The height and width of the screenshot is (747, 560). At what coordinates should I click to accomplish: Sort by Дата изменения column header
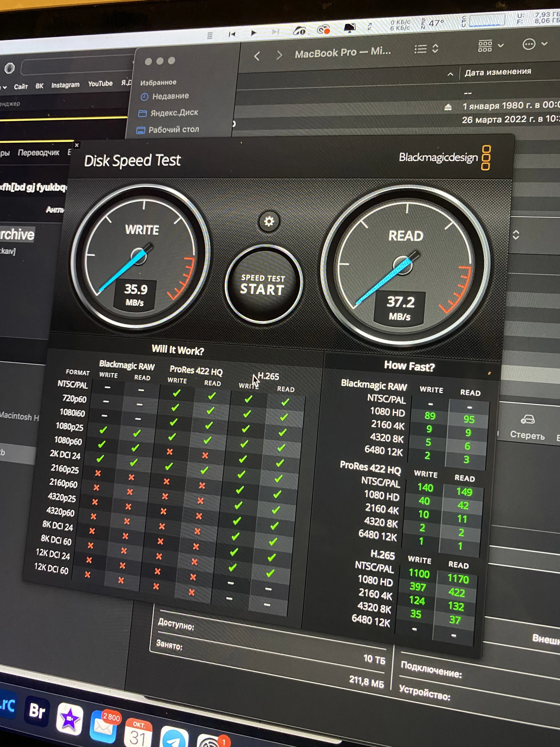[x=498, y=72]
